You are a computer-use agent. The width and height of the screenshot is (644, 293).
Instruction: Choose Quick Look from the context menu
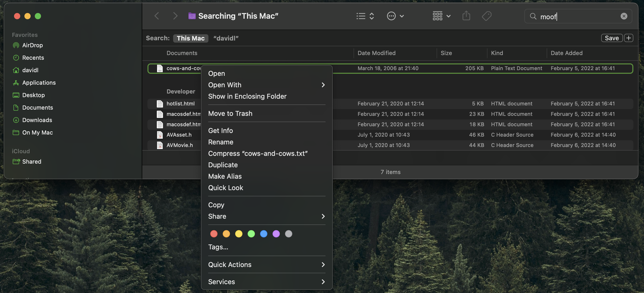[x=267, y=188]
